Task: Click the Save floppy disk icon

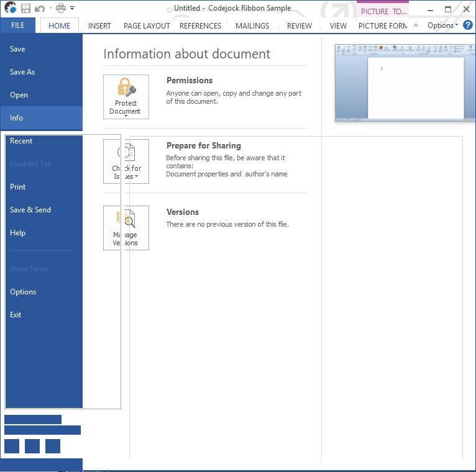Action: tap(25, 8)
